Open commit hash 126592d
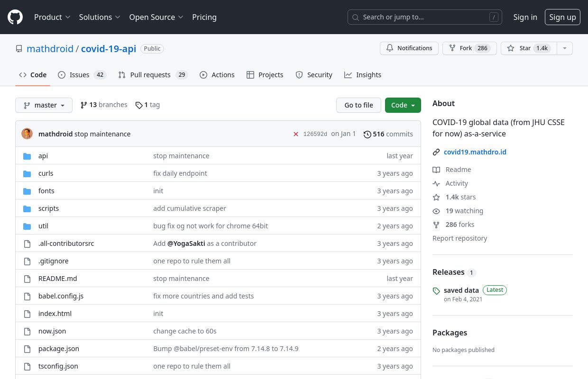Viewport: 588px width, 379px height. (315, 134)
